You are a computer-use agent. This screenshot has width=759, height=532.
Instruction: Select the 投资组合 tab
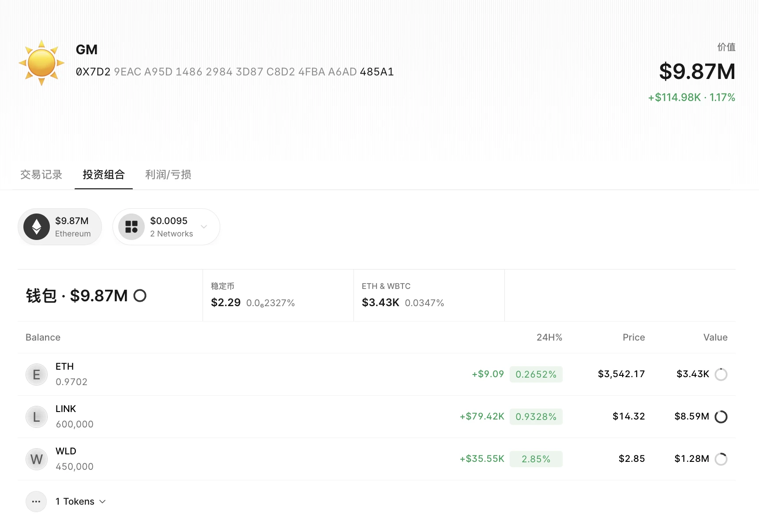coord(104,175)
